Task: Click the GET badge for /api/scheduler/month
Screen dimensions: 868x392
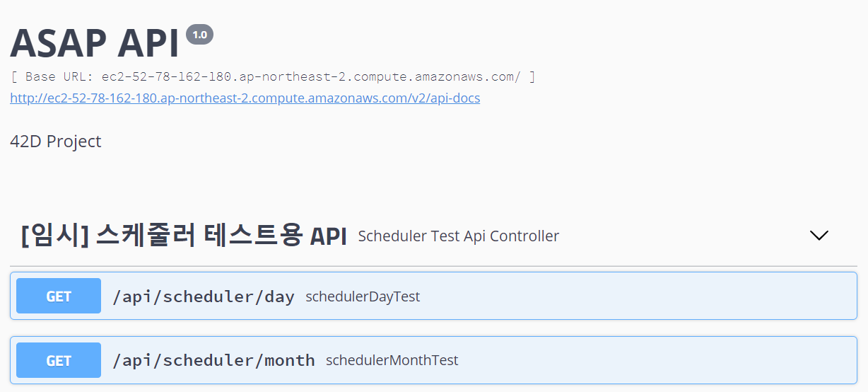Action: point(59,360)
